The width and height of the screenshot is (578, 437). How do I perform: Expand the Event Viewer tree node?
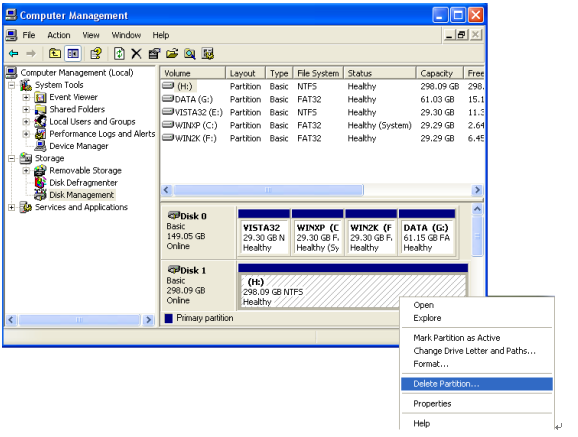coord(26,98)
